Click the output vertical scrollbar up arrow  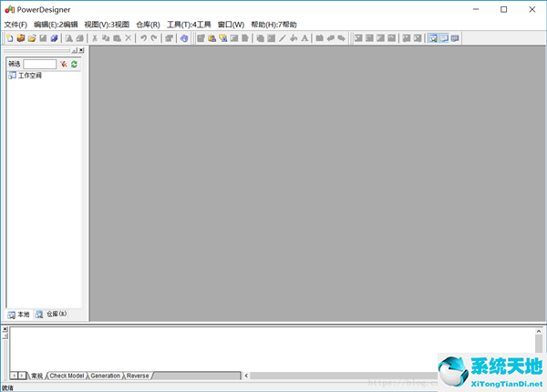[x=539, y=331]
